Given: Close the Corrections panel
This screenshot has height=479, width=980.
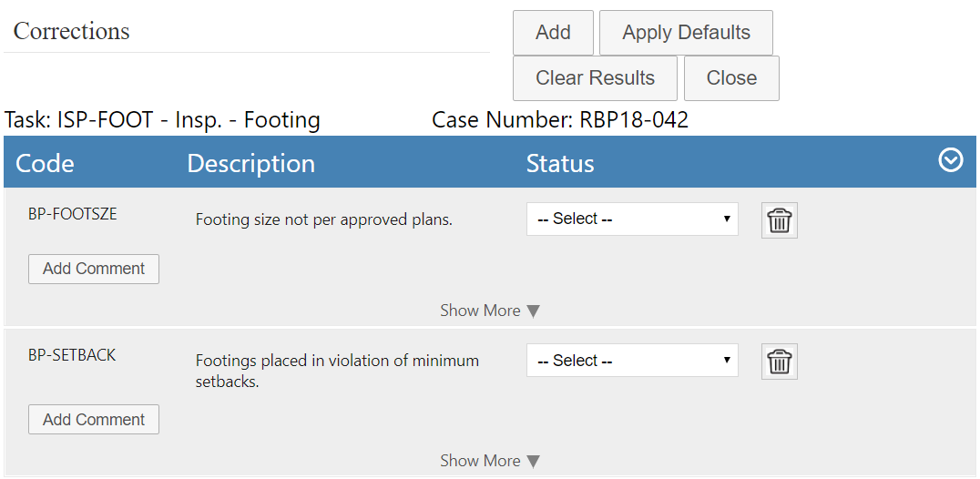Looking at the screenshot, I should click(731, 78).
